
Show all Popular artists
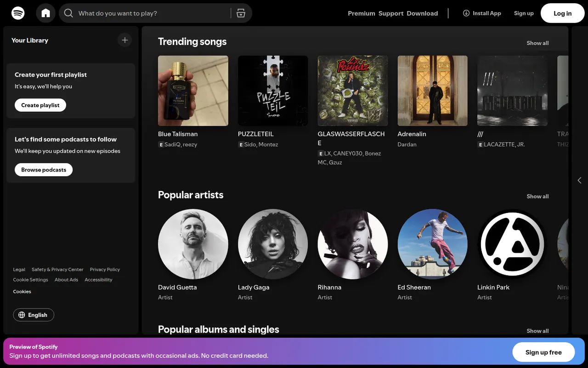tap(537, 196)
